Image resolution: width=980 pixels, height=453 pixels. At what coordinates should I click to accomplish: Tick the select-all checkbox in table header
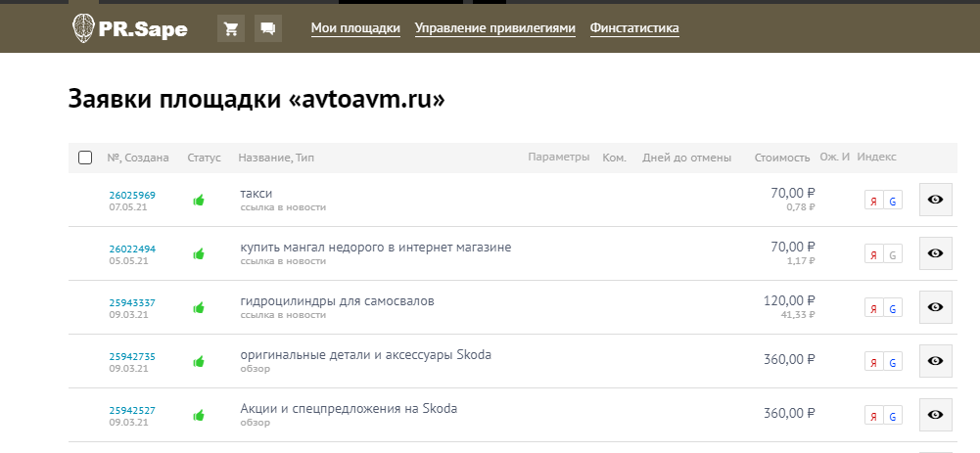[x=85, y=158]
